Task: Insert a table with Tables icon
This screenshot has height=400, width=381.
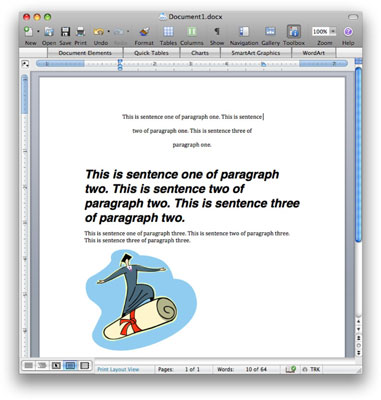Action: pos(168,32)
